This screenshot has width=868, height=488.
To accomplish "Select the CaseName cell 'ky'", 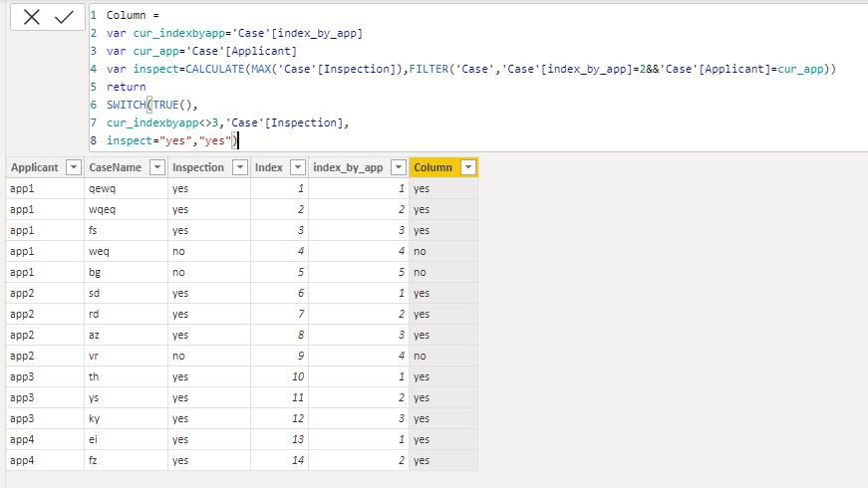I will (x=127, y=418).
